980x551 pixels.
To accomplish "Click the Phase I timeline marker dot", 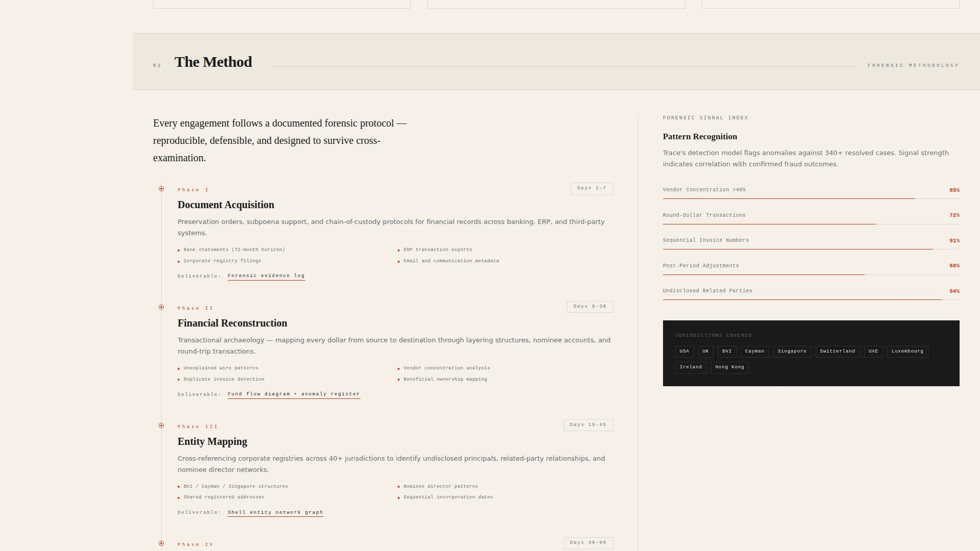I will tap(161, 189).
